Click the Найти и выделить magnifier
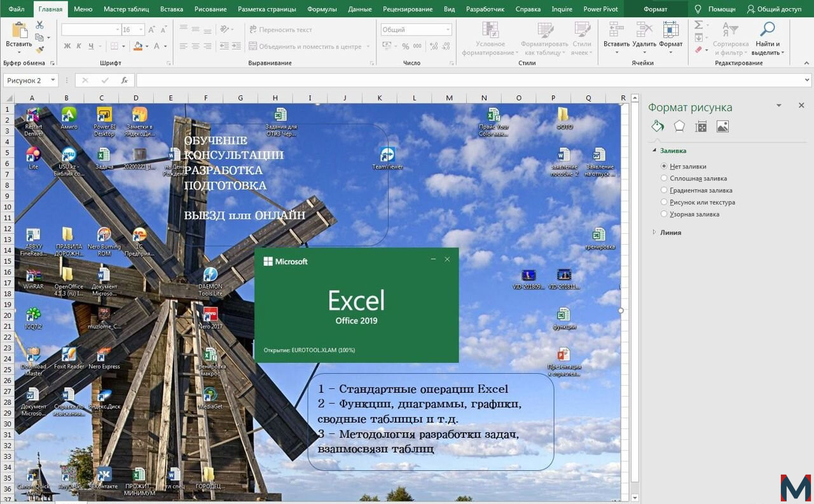814x504 pixels. click(x=768, y=29)
